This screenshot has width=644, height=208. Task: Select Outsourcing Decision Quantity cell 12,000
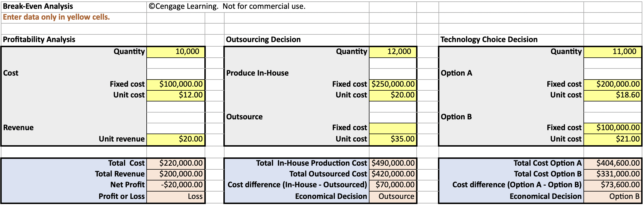tap(393, 52)
